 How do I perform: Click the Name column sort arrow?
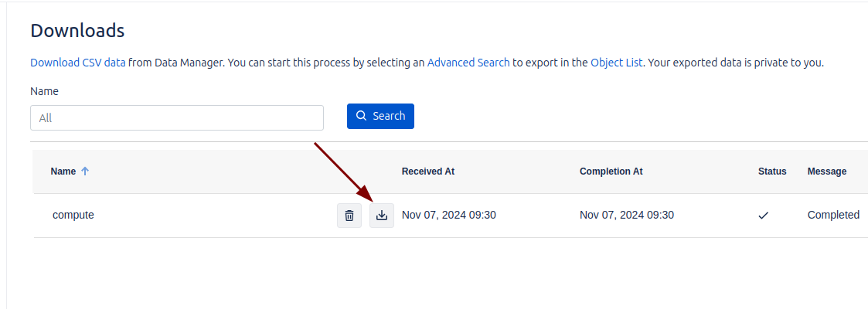coord(85,171)
